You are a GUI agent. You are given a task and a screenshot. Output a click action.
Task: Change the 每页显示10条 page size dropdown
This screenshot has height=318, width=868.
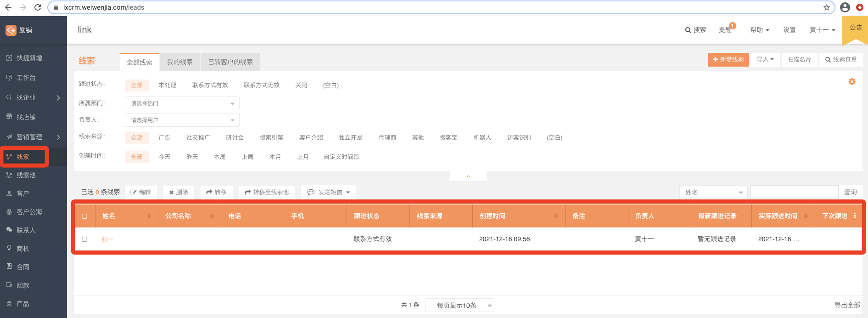[x=460, y=305]
